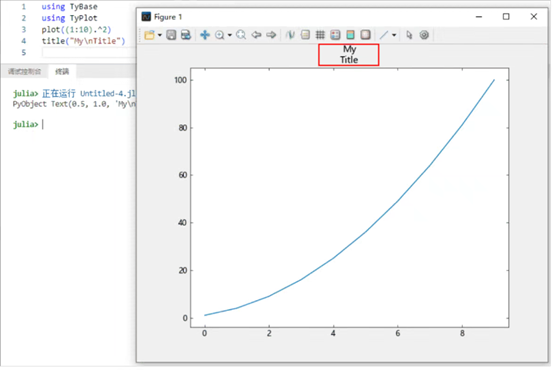Select the line drawing tool
553x370 pixels.
[x=384, y=35]
